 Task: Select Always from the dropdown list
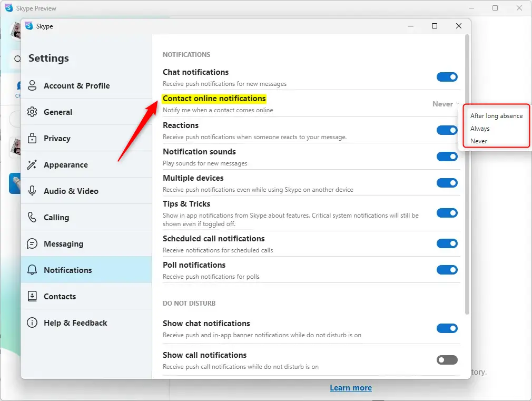[x=480, y=129]
